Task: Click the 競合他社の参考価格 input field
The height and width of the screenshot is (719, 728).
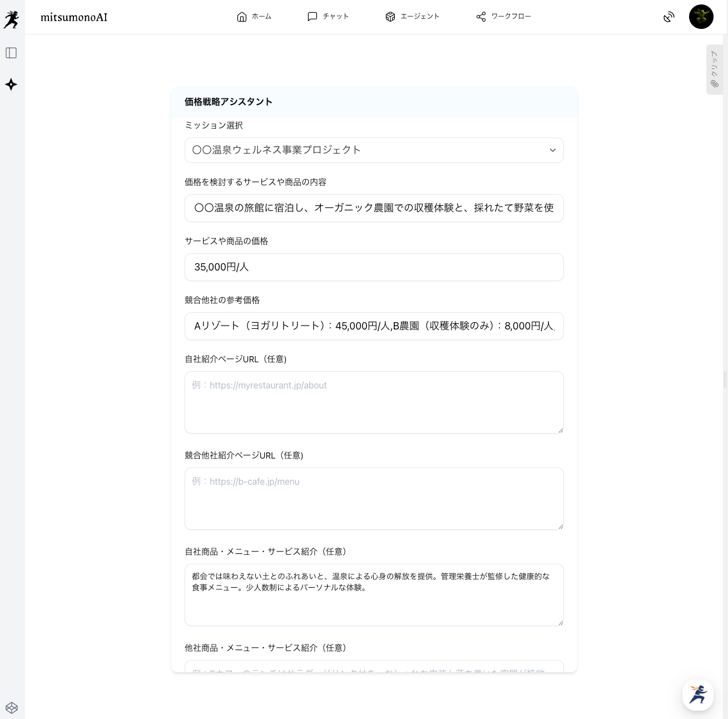Action: click(x=374, y=326)
